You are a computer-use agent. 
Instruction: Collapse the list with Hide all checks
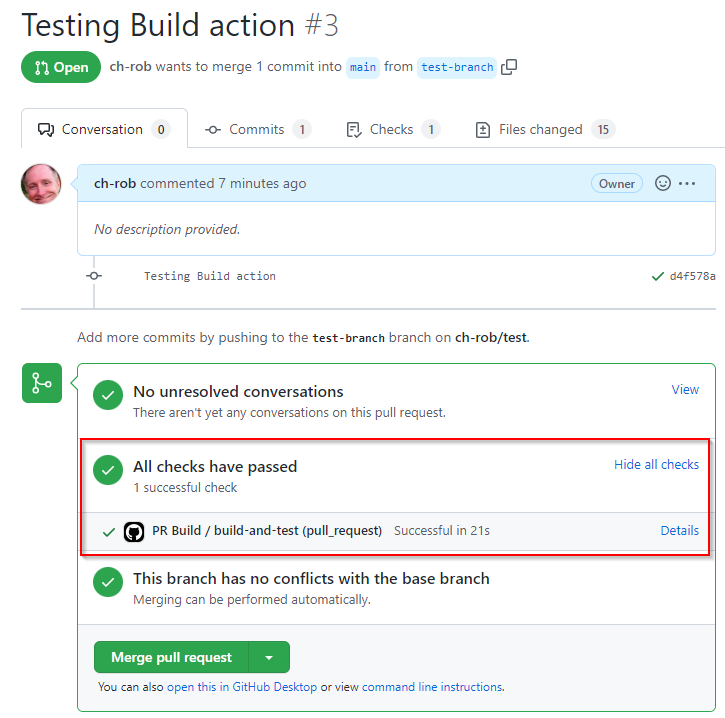(656, 464)
